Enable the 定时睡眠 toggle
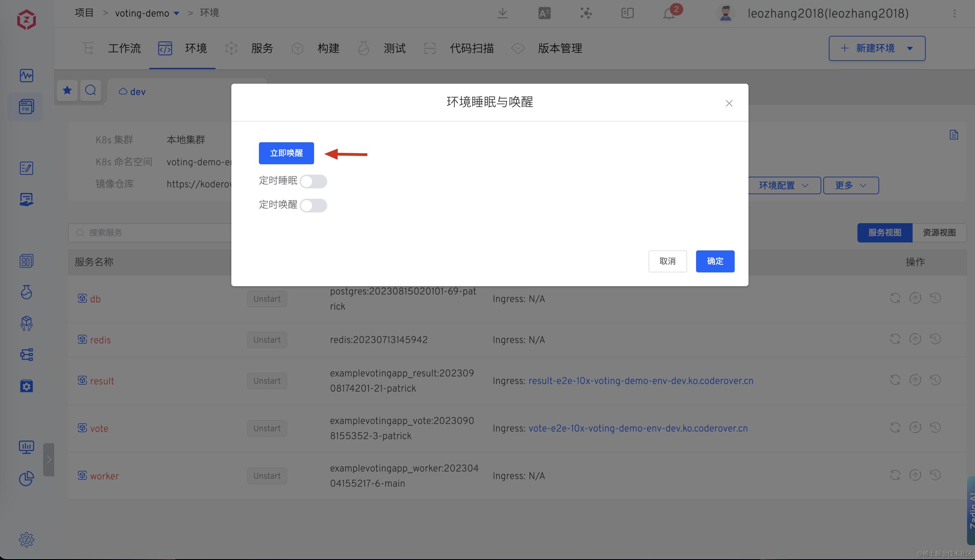Viewport: 975px width, 560px height. (x=313, y=181)
